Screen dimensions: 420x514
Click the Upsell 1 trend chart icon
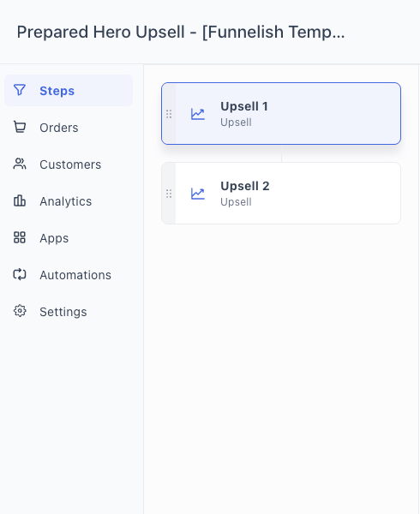coord(198,114)
